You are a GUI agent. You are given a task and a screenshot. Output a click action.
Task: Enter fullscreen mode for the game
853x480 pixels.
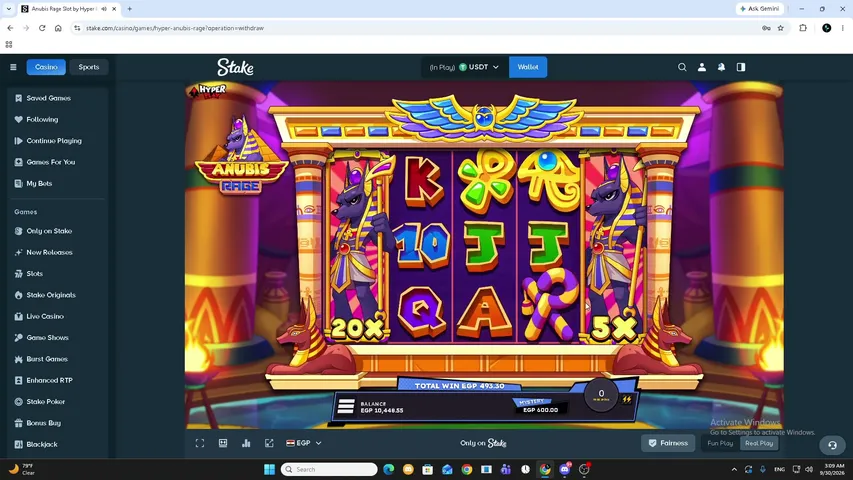(x=200, y=443)
